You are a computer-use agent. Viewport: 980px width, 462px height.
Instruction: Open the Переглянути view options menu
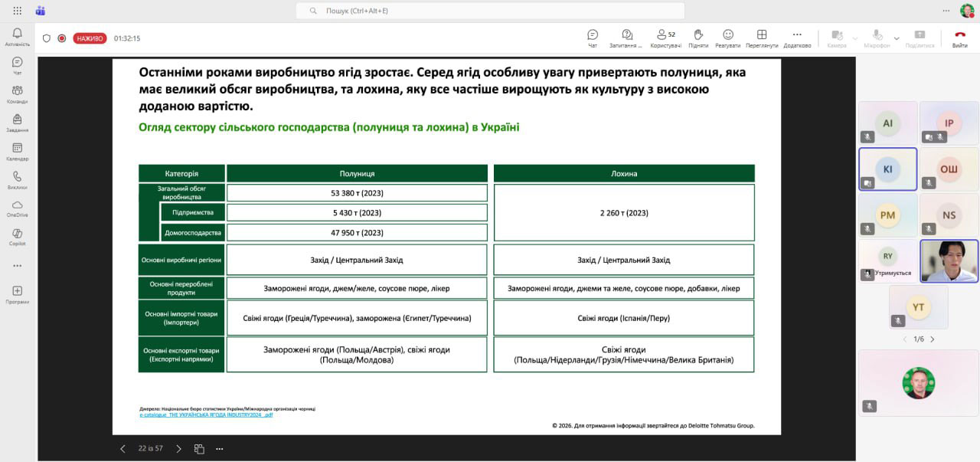(x=762, y=38)
